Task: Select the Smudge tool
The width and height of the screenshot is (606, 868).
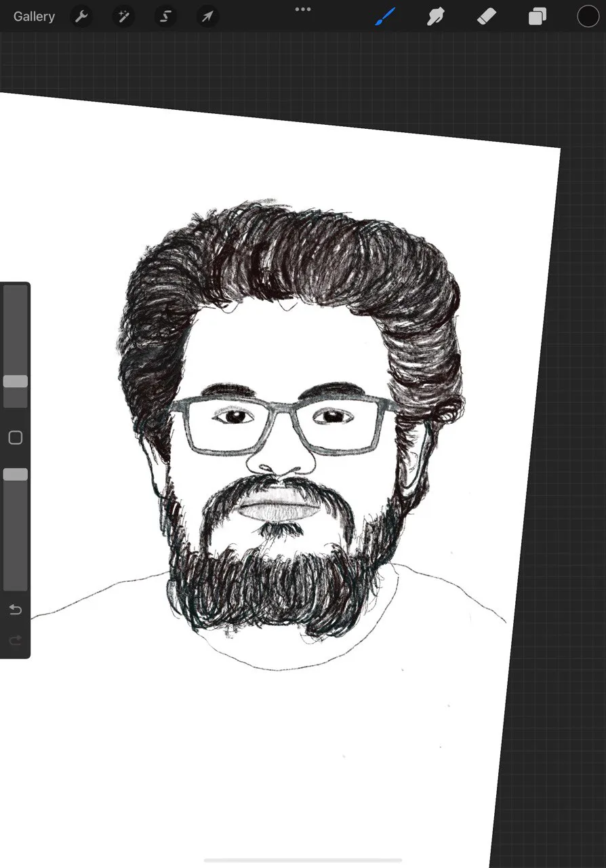Action: 435,16
